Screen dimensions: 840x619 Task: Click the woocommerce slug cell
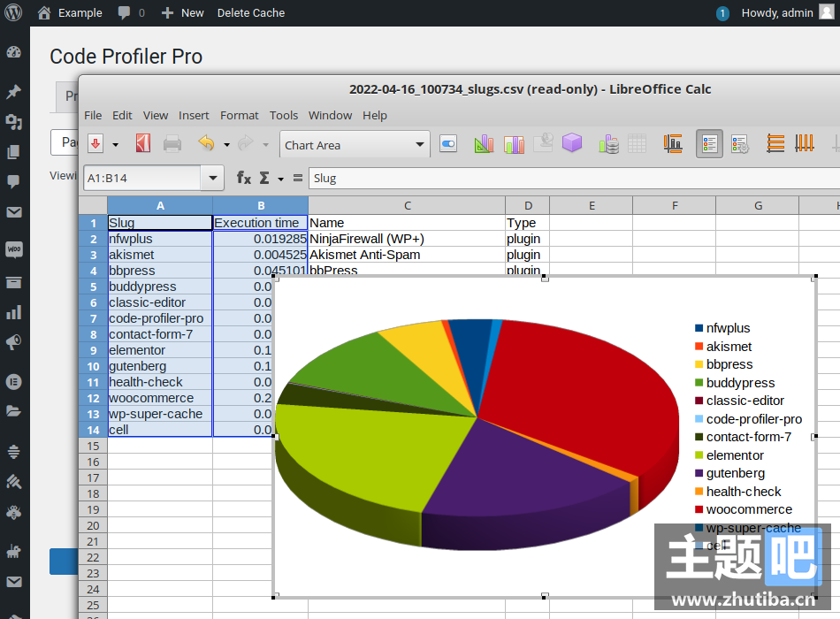coord(160,398)
